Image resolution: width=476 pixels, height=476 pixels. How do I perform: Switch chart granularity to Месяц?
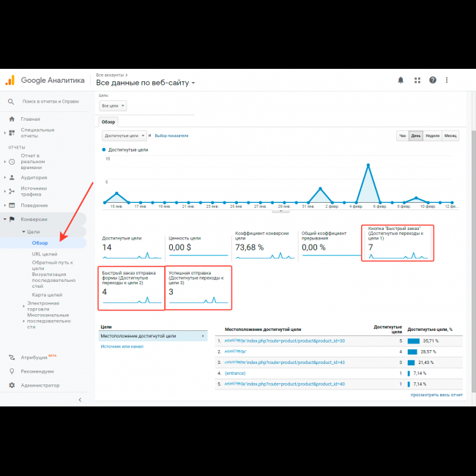(x=450, y=135)
